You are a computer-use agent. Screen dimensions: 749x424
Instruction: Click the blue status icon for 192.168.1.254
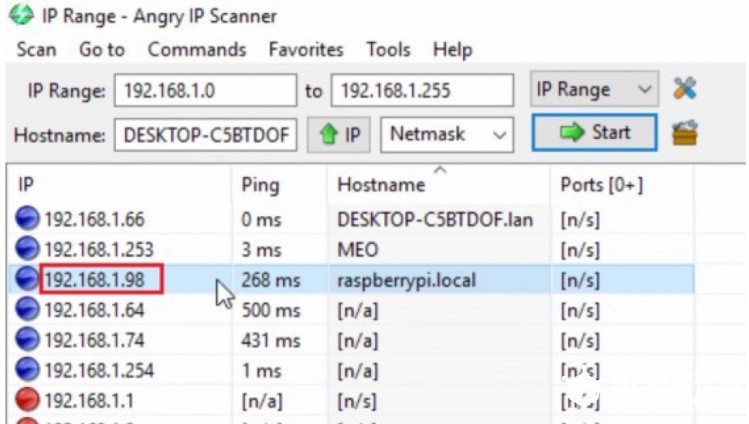(27, 370)
